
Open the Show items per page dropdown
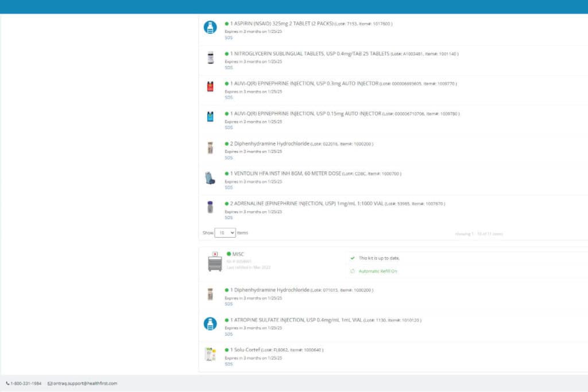click(x=225, y=232)
